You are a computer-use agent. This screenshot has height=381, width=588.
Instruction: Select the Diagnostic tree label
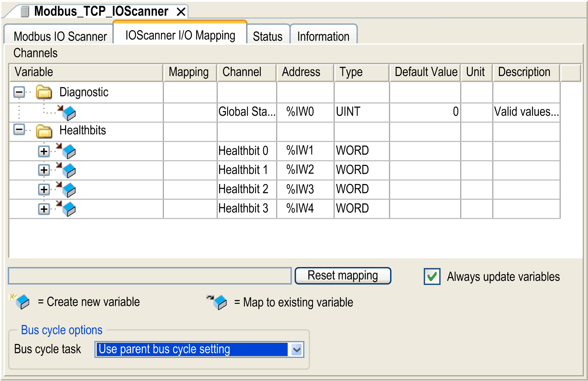(84, 92)
